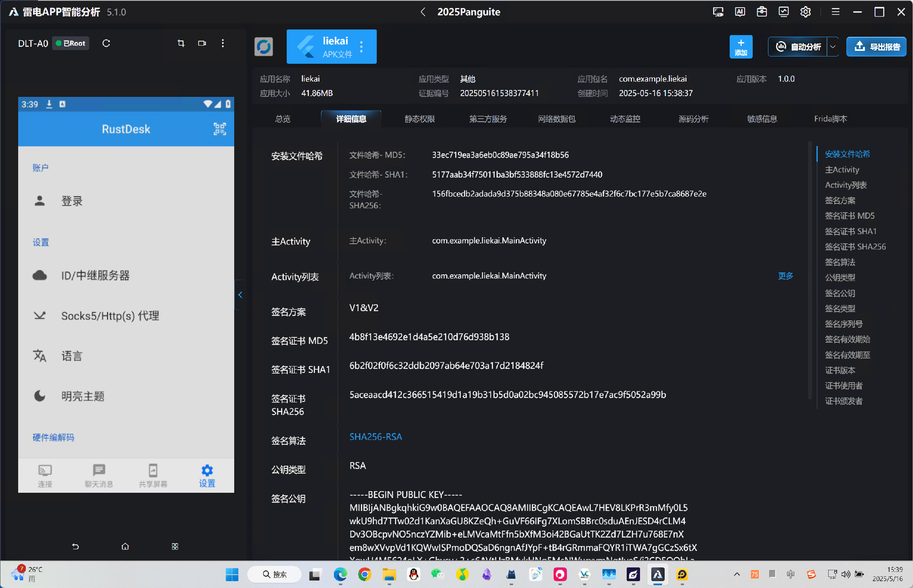Open the Frida脚本 tab
The width and height of the screenshot is (913, 588).
coord(830,119)
